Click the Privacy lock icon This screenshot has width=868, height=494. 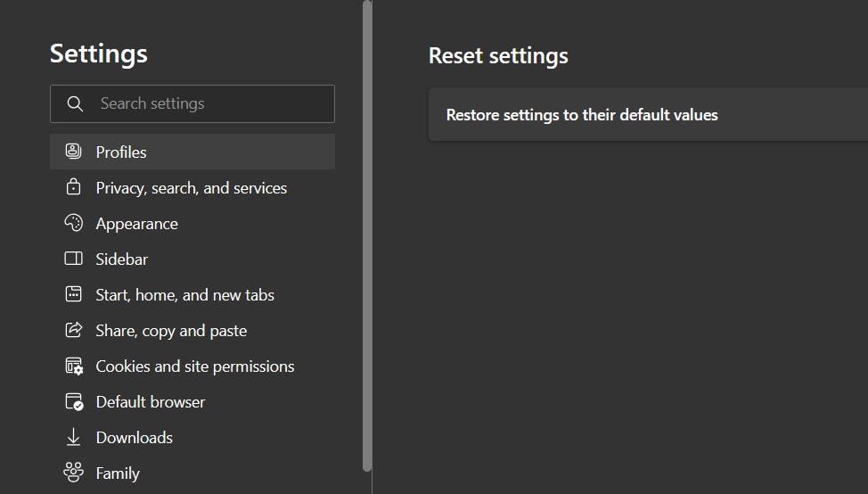(x=74, y=187)
